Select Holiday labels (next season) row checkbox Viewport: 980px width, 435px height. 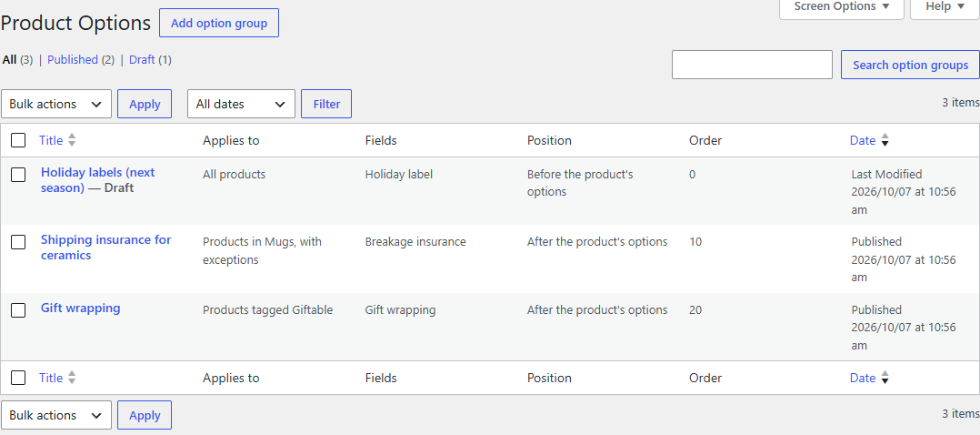coord(19,175)
